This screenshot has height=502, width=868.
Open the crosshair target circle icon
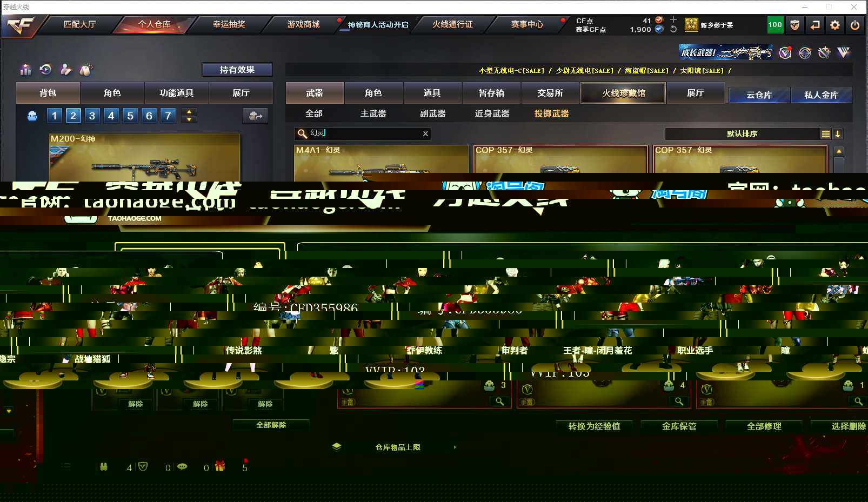pyautogui.click(x=805, y=52)
